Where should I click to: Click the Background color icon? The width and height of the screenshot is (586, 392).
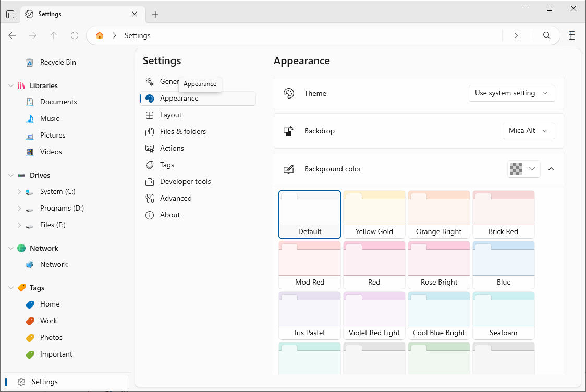289,169
